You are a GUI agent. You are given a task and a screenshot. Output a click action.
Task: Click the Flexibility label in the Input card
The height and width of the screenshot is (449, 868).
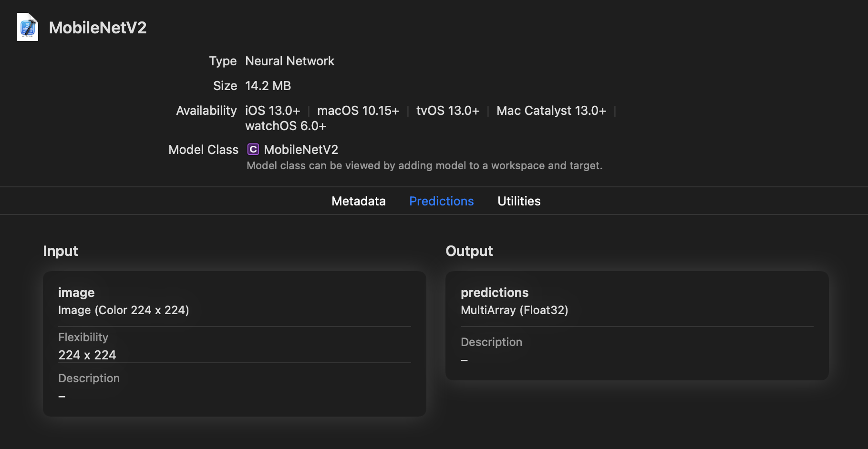(83, 337)
